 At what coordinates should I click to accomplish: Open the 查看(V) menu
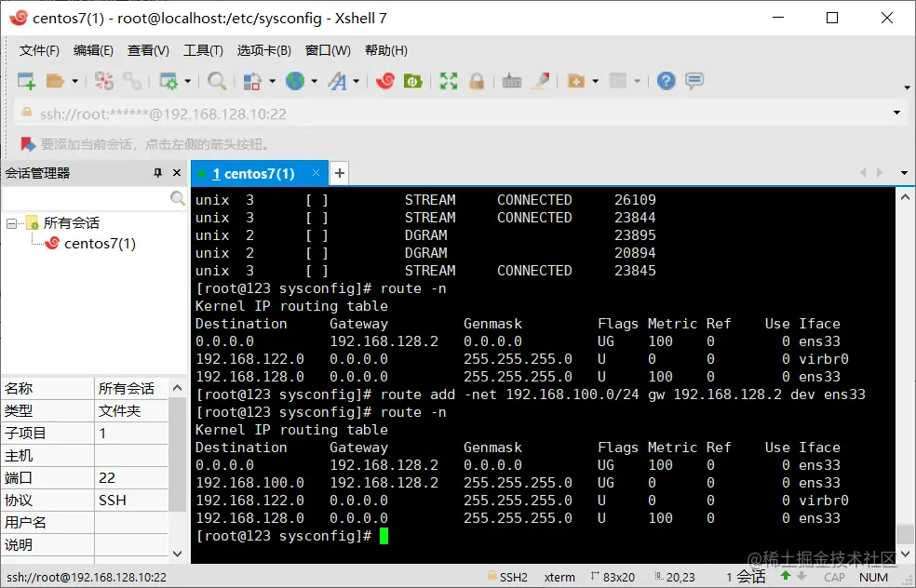pos(148,50)
